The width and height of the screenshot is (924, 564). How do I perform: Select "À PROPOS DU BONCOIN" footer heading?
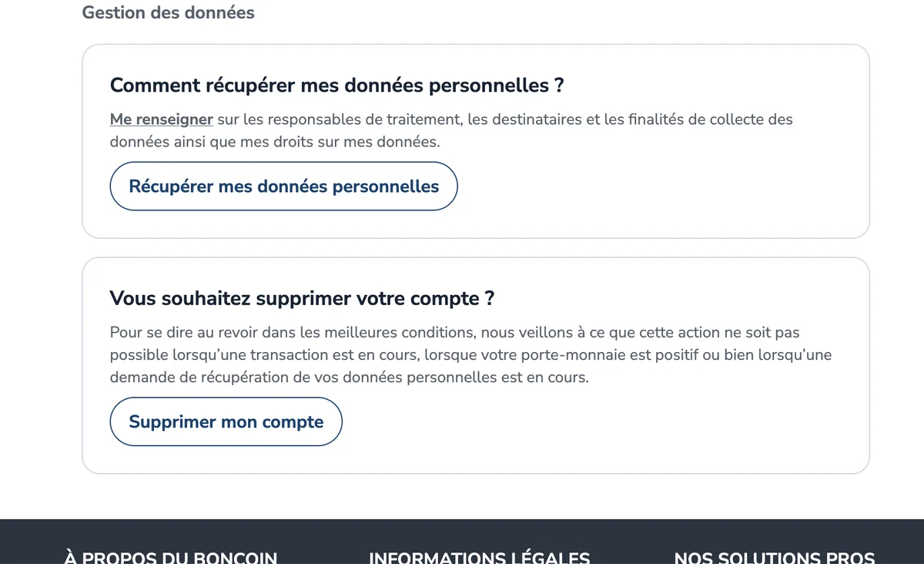(x=171, y=556)
